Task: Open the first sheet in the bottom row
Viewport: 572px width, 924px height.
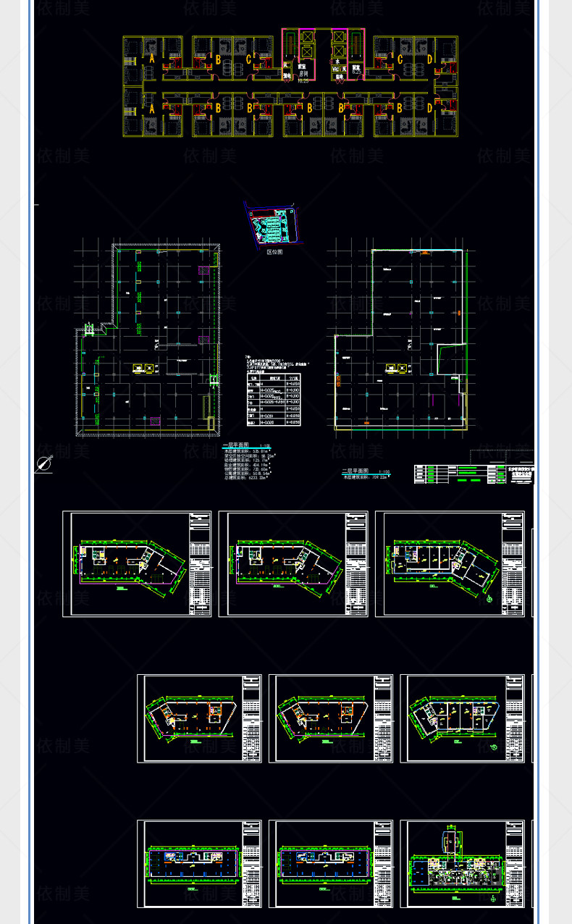Action: (199, 864)
